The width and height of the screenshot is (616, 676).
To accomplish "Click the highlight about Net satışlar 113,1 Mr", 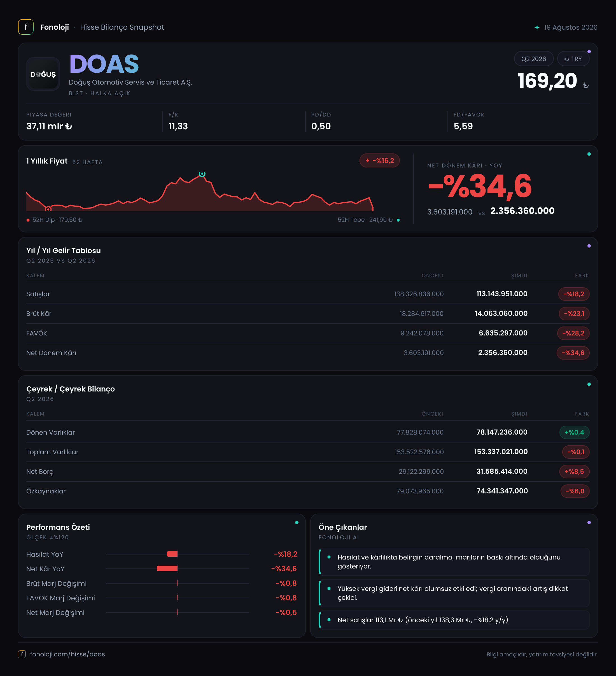I will [x=454, y=620].
